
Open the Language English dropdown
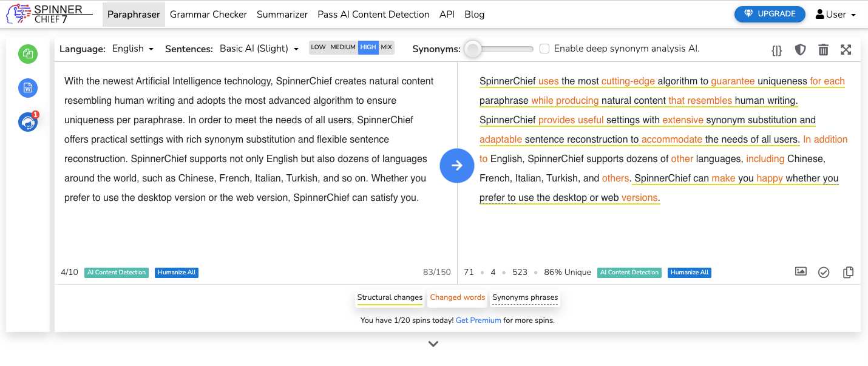[x=132, y=49]
